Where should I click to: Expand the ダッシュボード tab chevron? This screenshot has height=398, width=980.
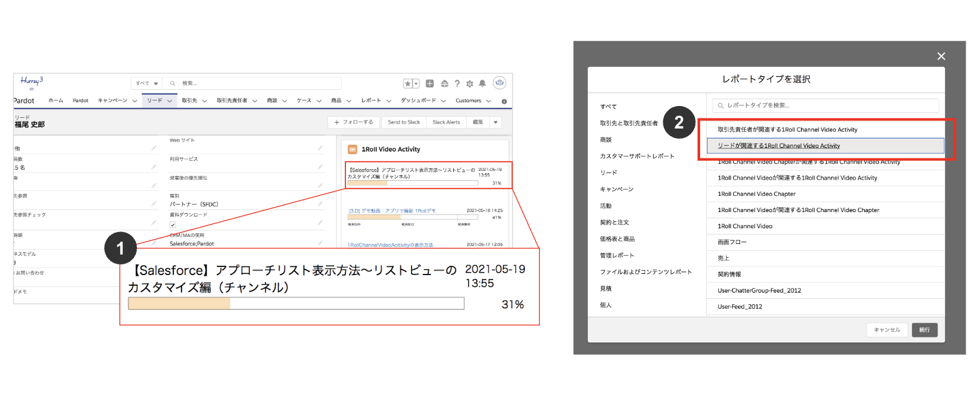444,101
